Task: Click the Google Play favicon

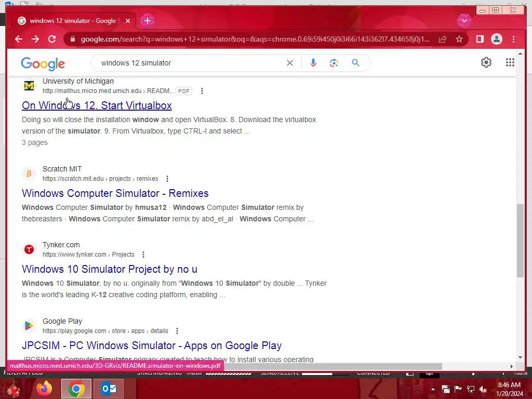Action: [29, 326]
